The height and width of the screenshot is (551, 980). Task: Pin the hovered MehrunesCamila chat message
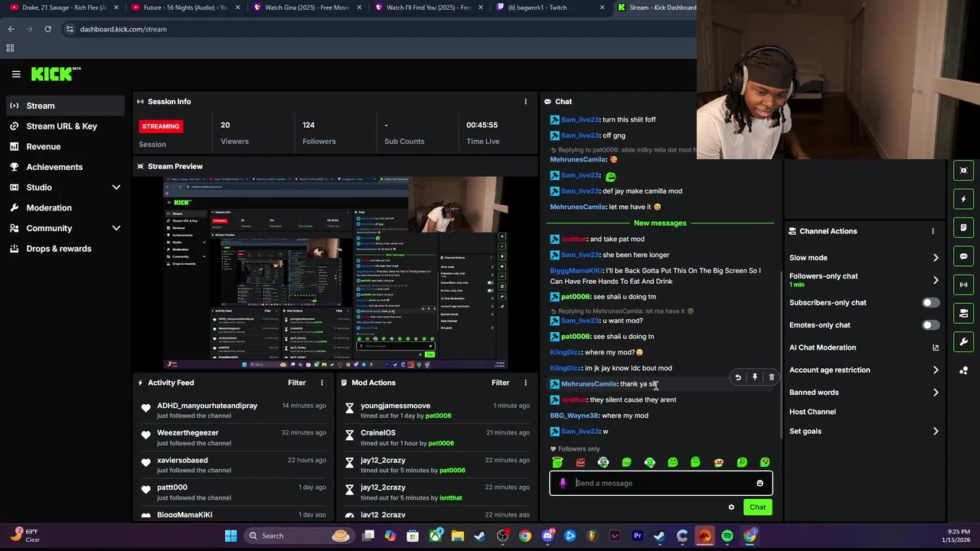click(755, 377)
